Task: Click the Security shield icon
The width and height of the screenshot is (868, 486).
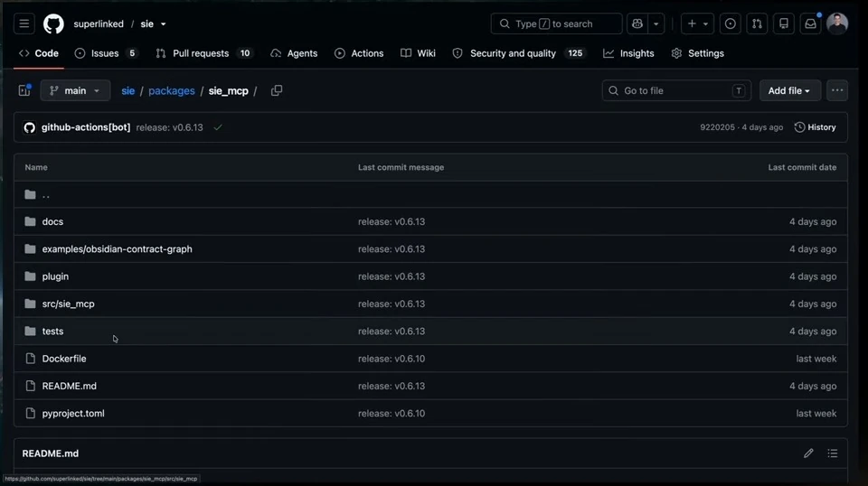Action: 458,53
